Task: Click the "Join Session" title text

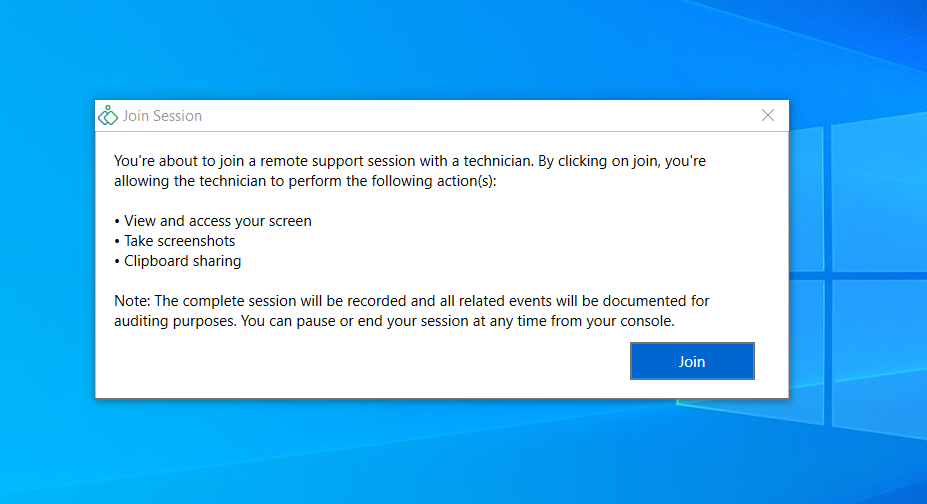Action: (x=162, y=116)
